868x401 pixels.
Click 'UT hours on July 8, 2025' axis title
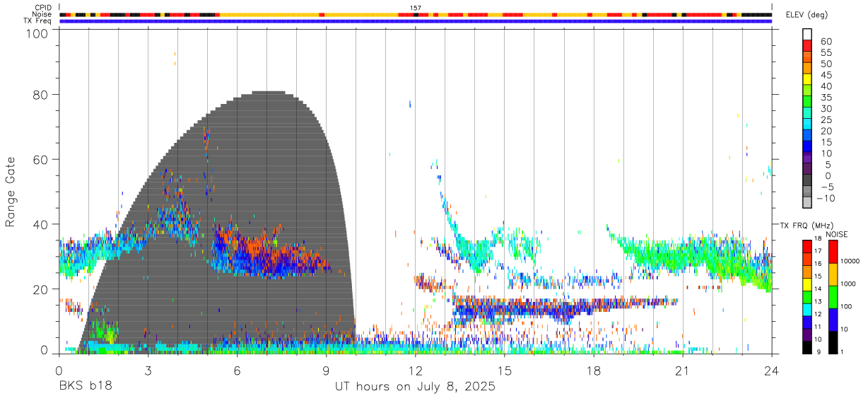[415, 387]
